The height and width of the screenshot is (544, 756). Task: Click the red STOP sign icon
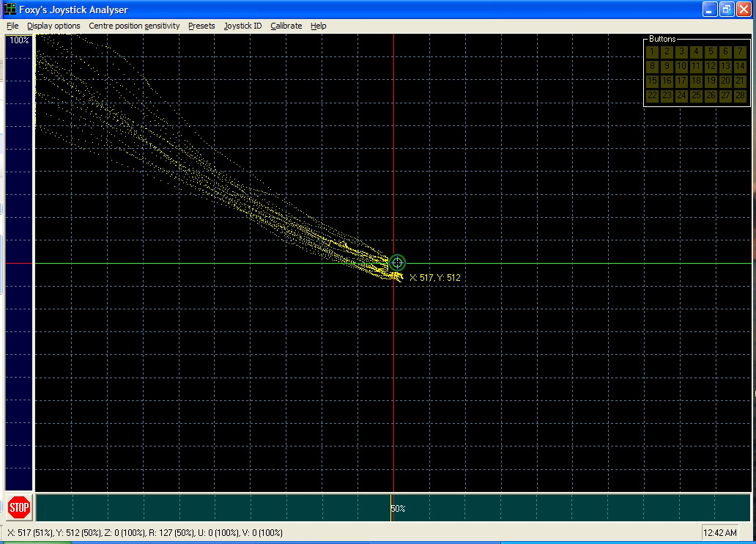click(x=19, y=507)
